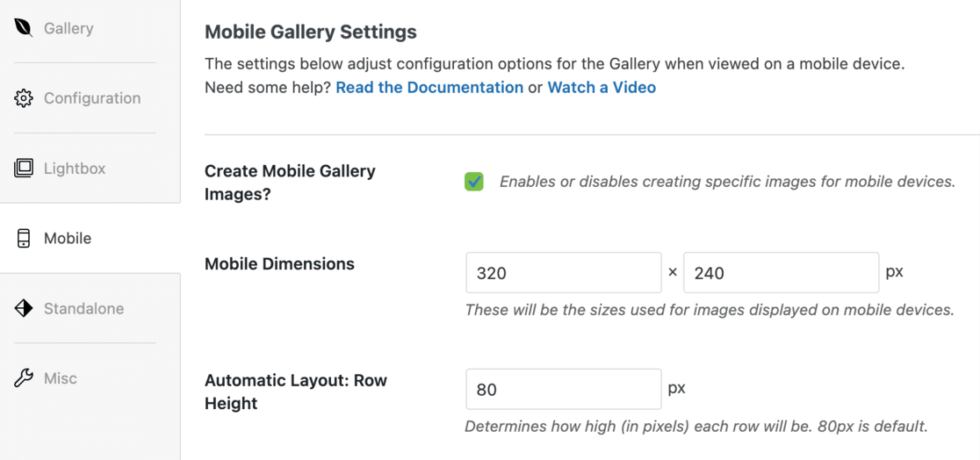Screen dimensions: 980x460
Task: Click the Lightbox stacked-frames icon
Action: (24, 169)
